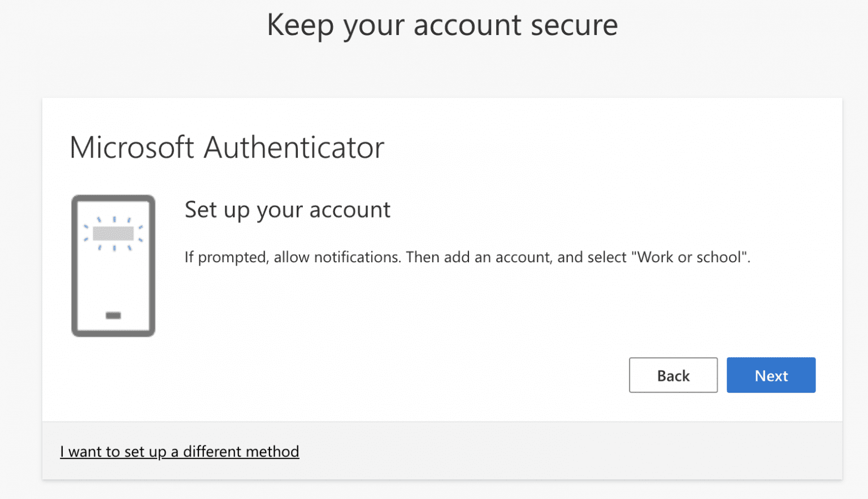Click the "Work or school" text in quotes

688,257
